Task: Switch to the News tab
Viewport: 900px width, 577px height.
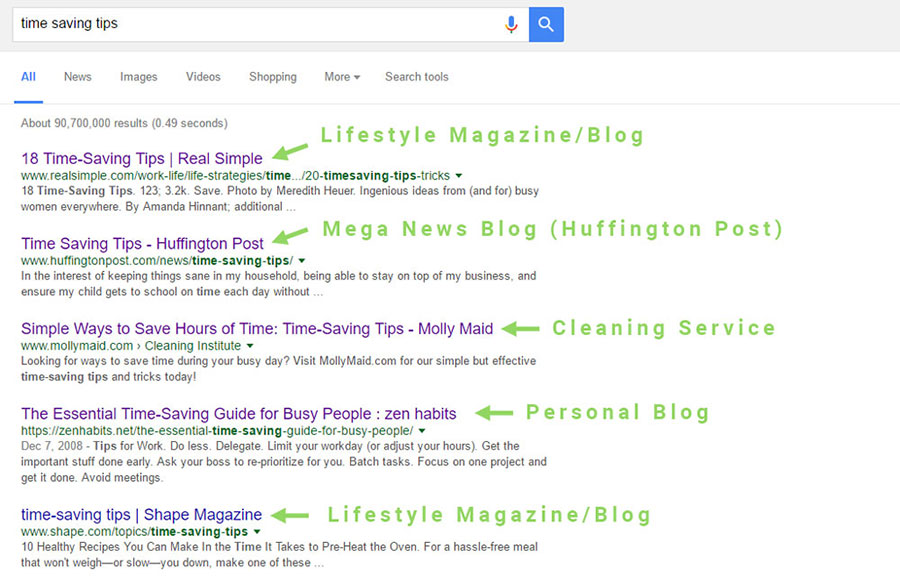Action: click(x=77, y=77)
